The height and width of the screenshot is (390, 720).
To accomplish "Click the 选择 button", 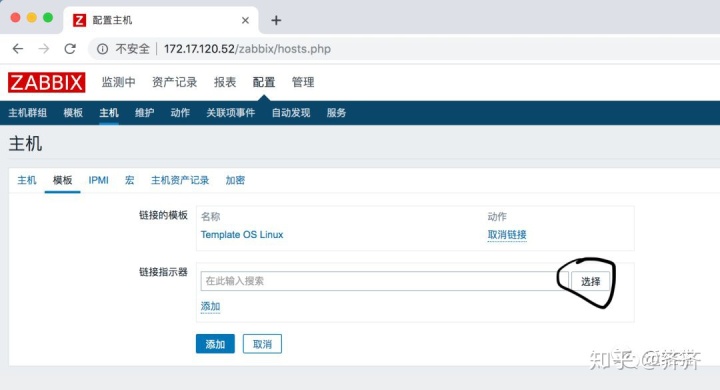I will [591, 281].
